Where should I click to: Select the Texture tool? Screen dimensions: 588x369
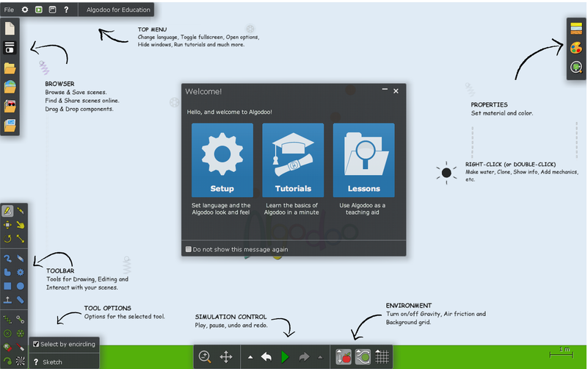[21, 361]
